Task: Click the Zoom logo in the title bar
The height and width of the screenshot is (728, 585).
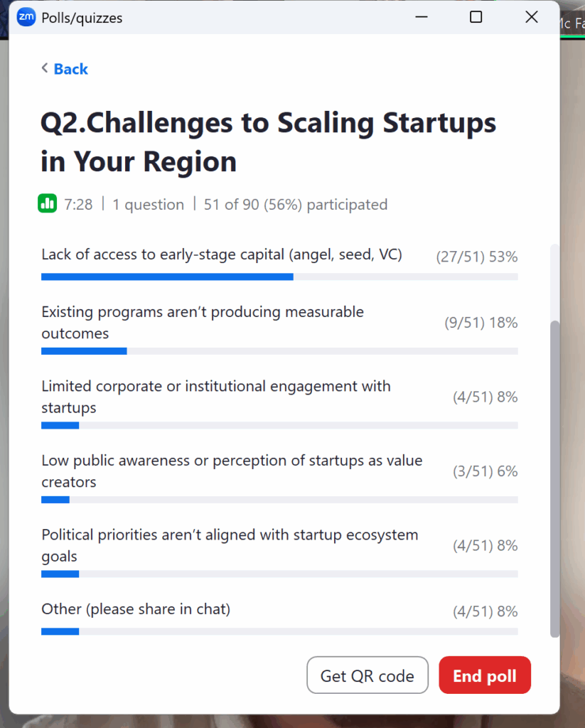Action: [x=26, y=18]
